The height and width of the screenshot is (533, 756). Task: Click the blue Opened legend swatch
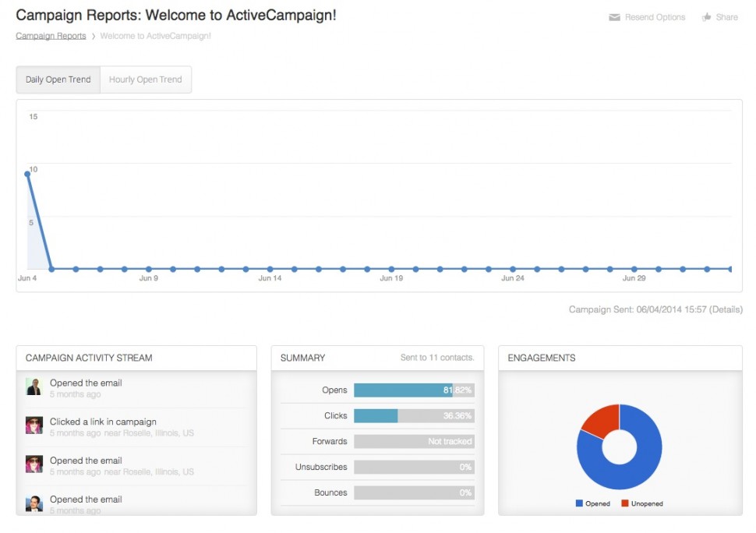pyautogui.click(x=579, y=503)
